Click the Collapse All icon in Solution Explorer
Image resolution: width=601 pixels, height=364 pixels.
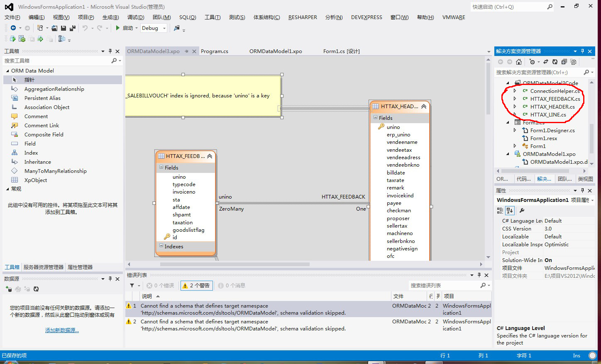564,62
